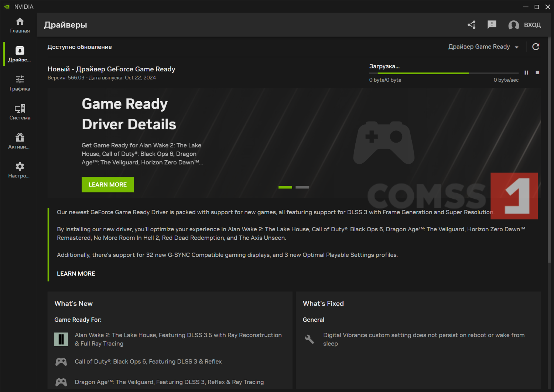Open the Драйвер Game Ready dropdown

483,47
